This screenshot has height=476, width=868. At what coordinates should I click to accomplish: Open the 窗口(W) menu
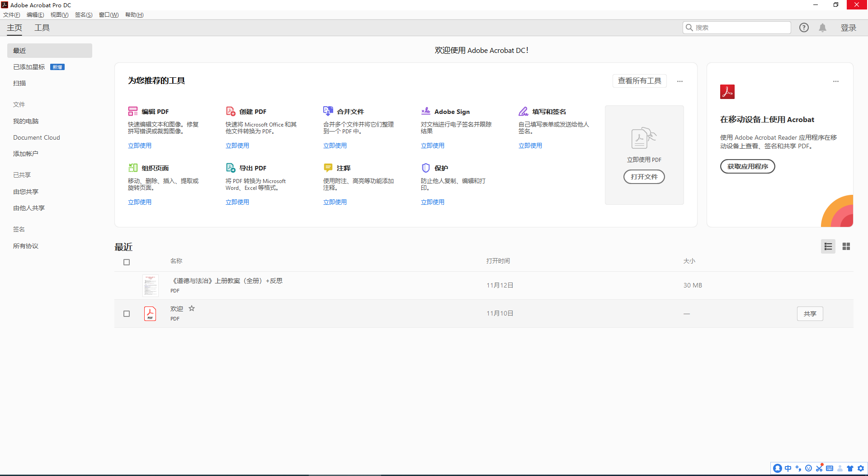[x=108, y=15]
